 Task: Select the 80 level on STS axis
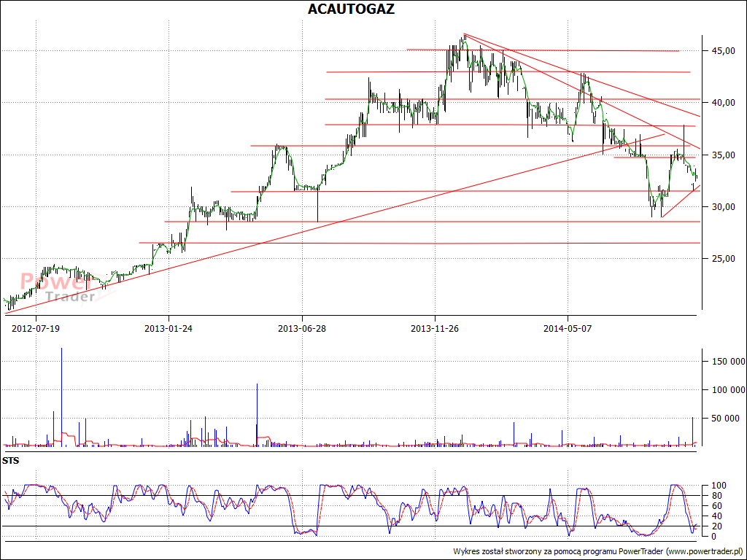point(719,496)
